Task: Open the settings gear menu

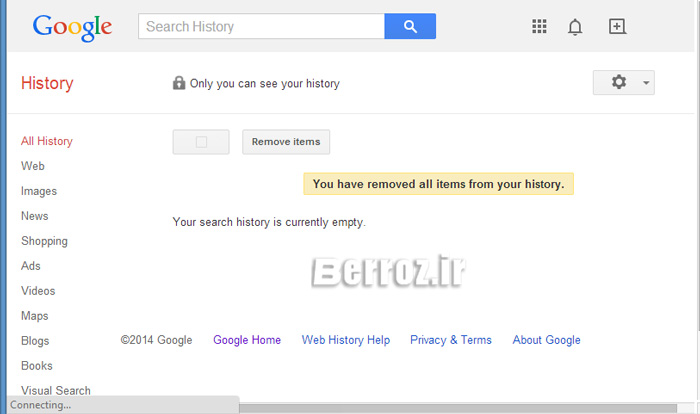Action: (623, 82)
